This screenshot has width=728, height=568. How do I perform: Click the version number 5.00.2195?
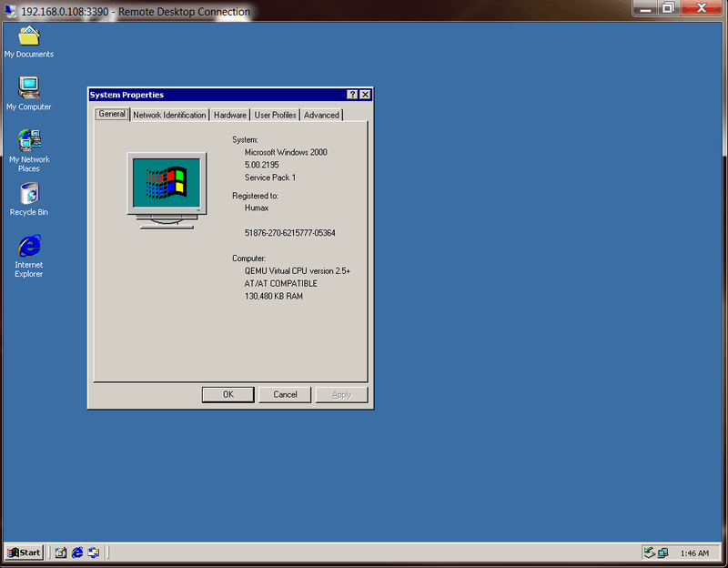261,165
